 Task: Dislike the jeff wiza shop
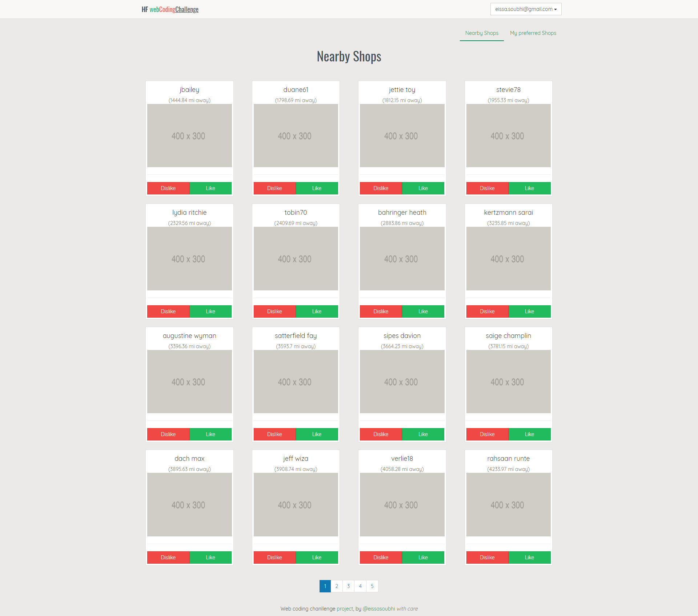[274, 557]
